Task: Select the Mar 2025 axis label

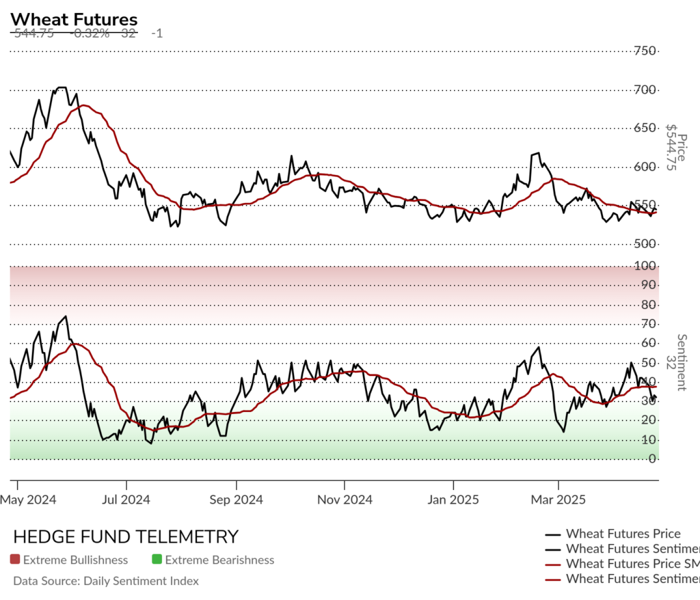Action: [x=558, y=500]
